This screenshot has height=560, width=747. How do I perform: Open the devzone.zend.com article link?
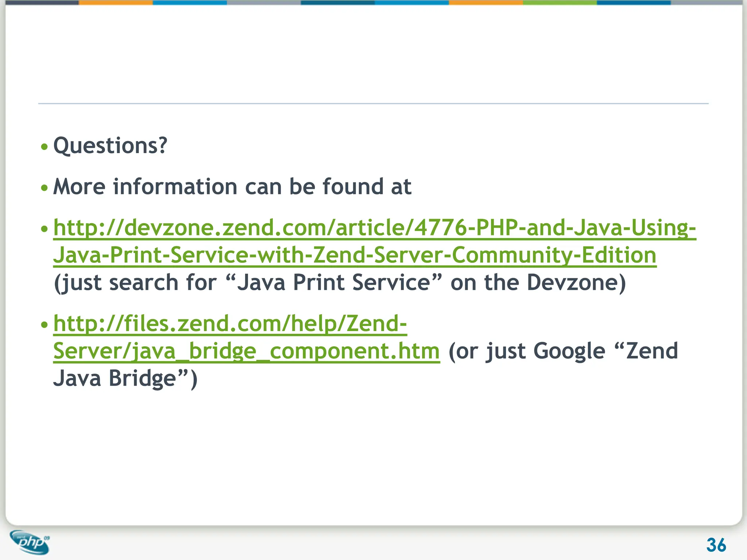coord(375,241)
